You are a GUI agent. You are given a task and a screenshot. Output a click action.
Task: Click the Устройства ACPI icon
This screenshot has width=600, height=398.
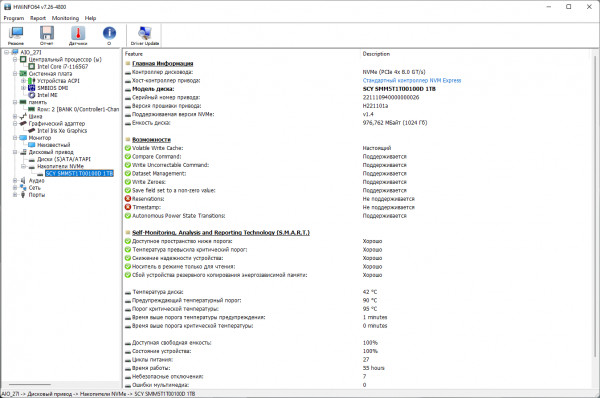coord(32,81)
